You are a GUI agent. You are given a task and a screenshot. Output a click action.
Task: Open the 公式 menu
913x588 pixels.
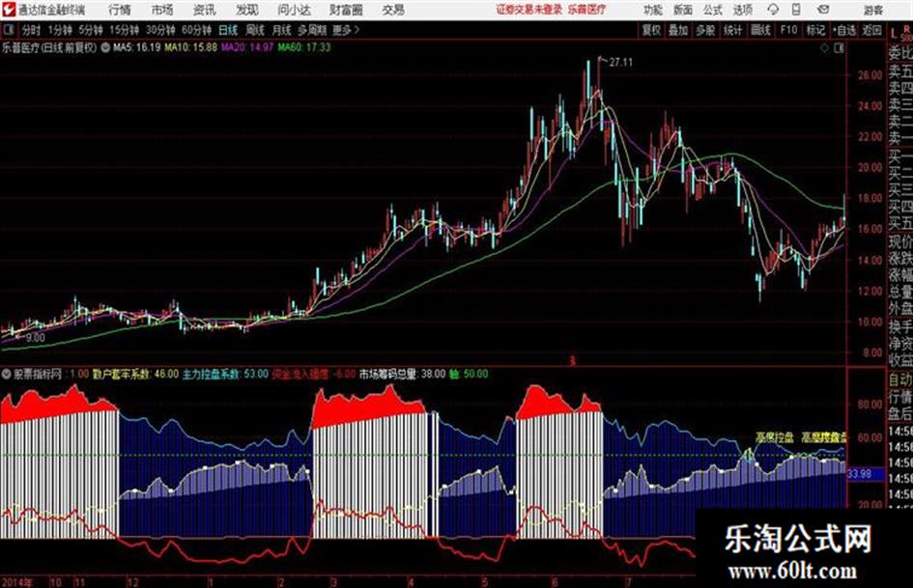point(713,10)
